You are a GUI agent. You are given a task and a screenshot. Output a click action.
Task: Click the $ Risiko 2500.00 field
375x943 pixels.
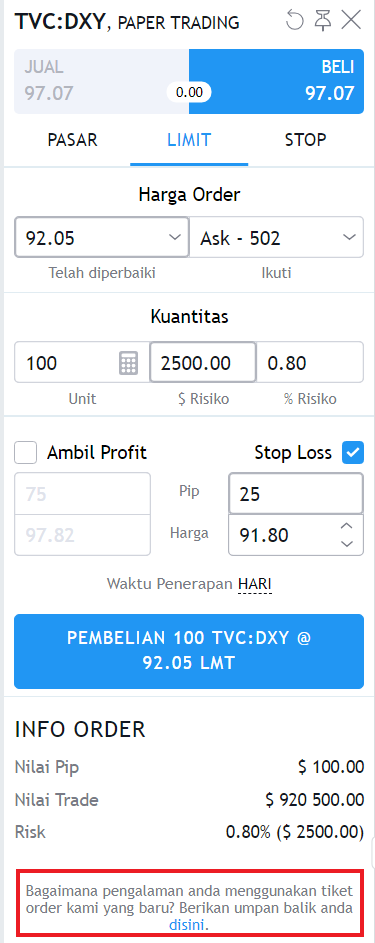(203, 363)
